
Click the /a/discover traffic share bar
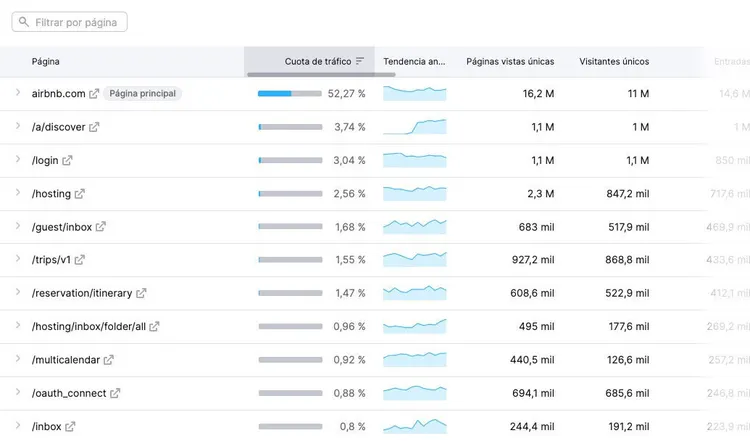(290, 127)
